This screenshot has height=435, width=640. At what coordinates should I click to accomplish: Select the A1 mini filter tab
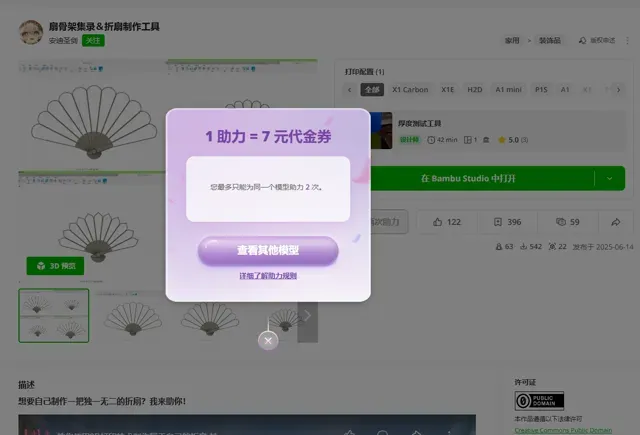pyautogui.click(x=508, y=89)
